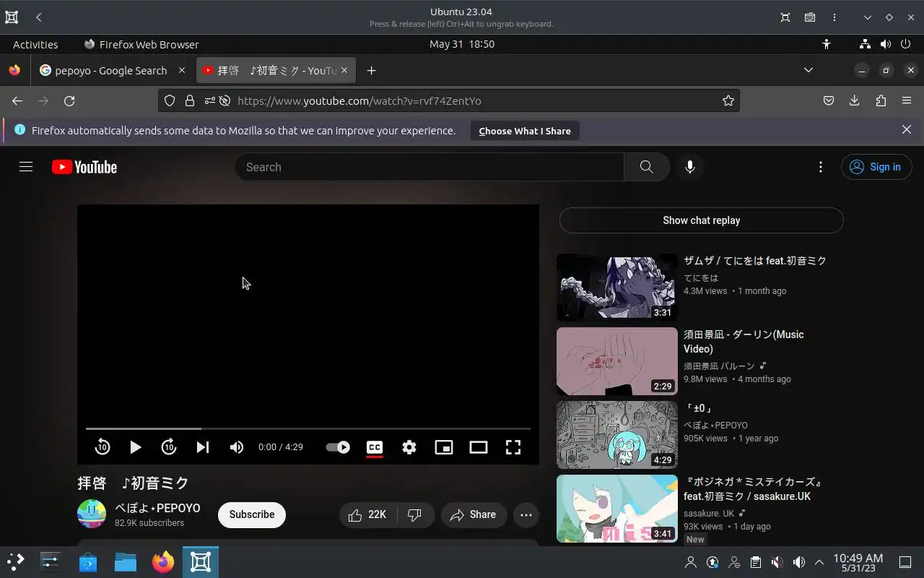Open the site permissions icon in address bar
Viewport: 924px width, 578px height.
click(210, 101)
